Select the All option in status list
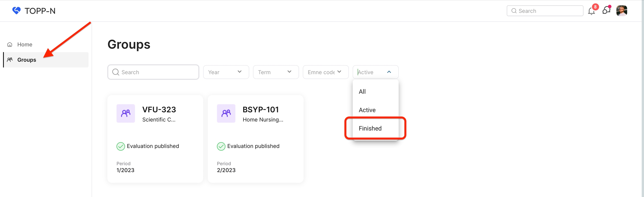 coord(362,92)
